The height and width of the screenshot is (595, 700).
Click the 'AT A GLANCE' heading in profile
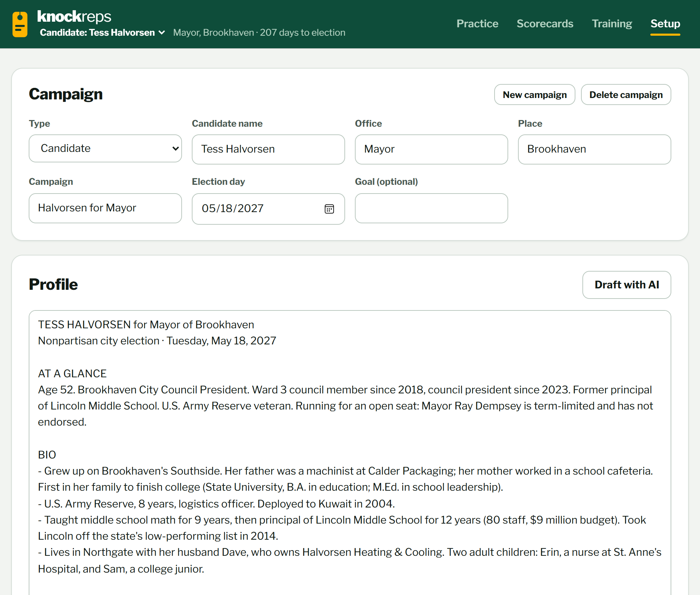tap(72, 373)
